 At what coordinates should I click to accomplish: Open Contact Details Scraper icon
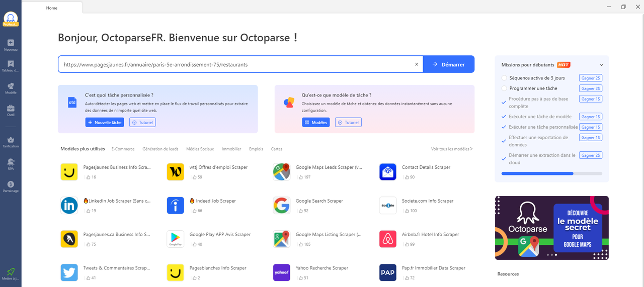pyautogui.click(x=388, y=172)
